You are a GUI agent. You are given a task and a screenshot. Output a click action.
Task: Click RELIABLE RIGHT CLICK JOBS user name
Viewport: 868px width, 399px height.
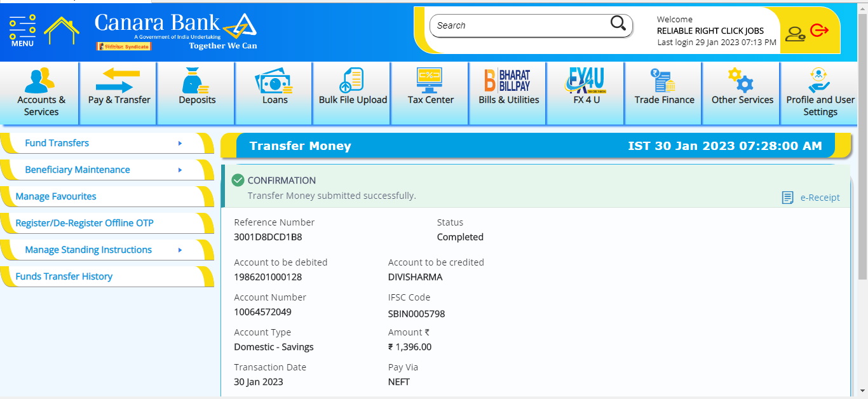click(710, 30)
